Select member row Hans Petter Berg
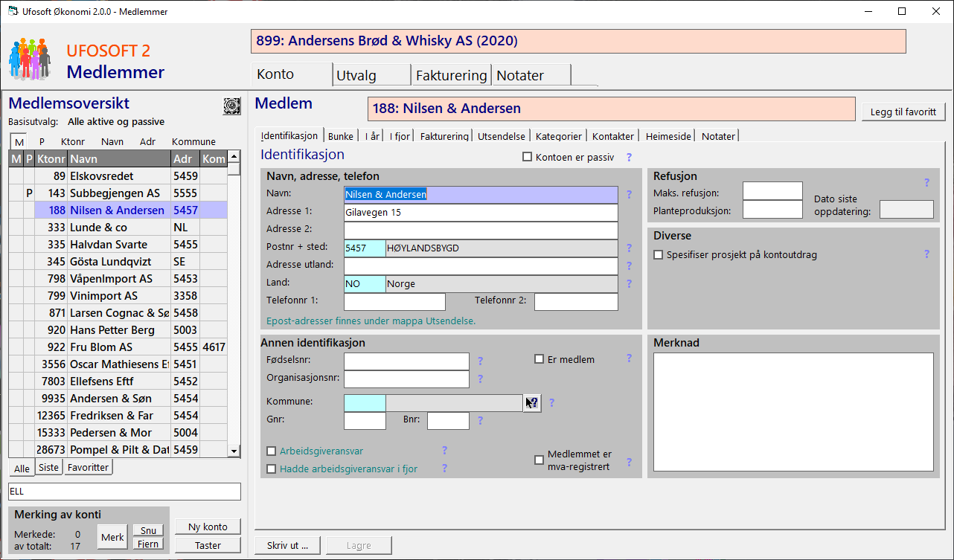This screenshot has width=954, height=560. coord(118,330)
